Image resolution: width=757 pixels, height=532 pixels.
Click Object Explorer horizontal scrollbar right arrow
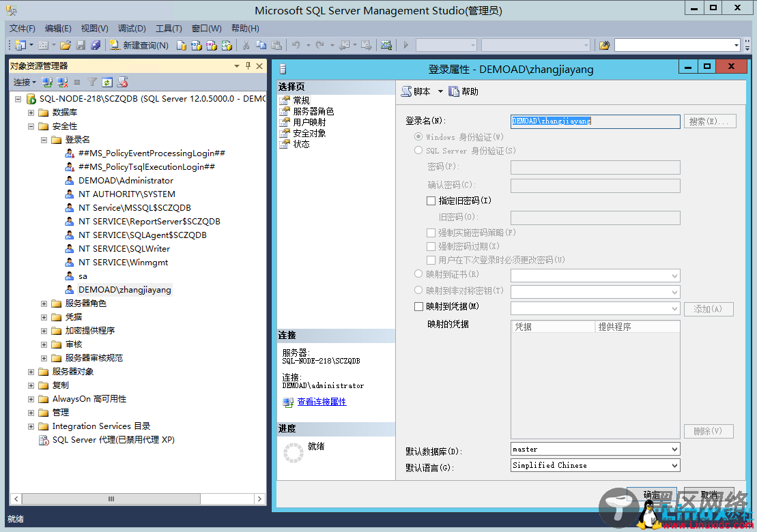point(260,499)
